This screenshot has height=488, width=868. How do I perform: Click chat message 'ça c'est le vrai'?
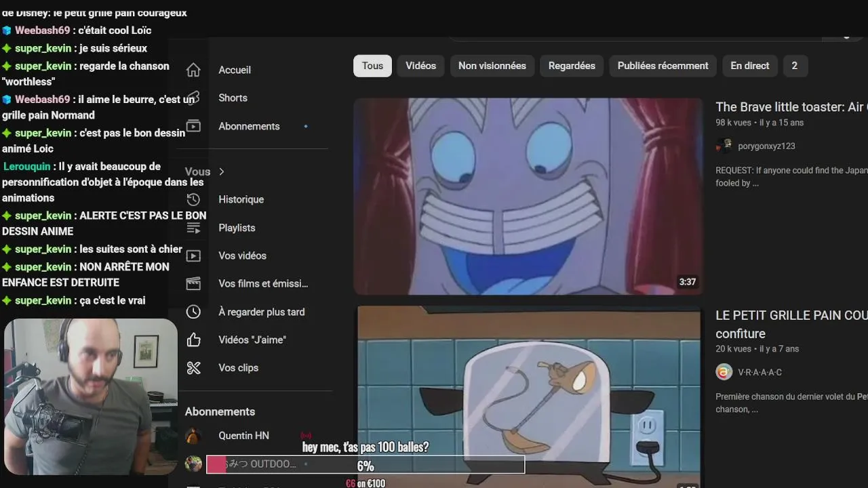[x=113, y=300]
